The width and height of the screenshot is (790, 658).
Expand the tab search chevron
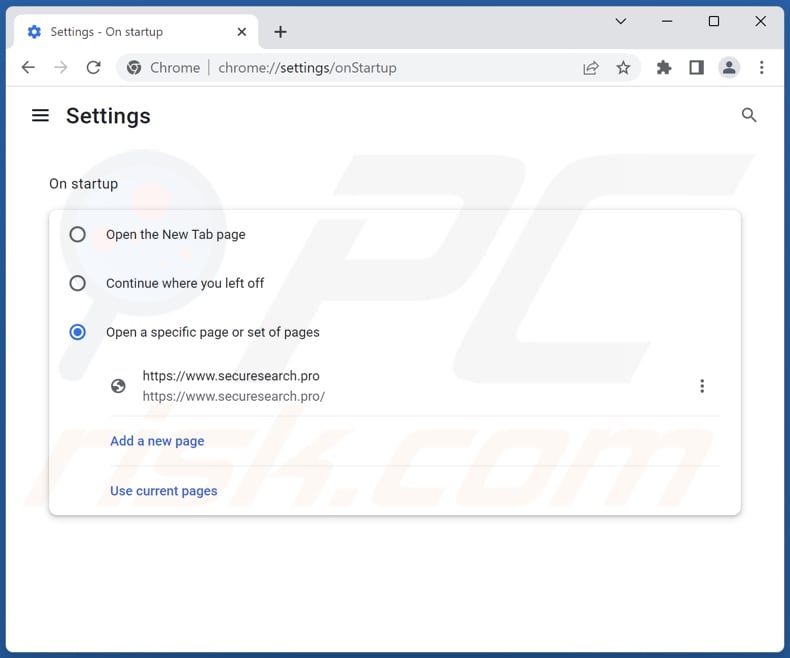621,21
